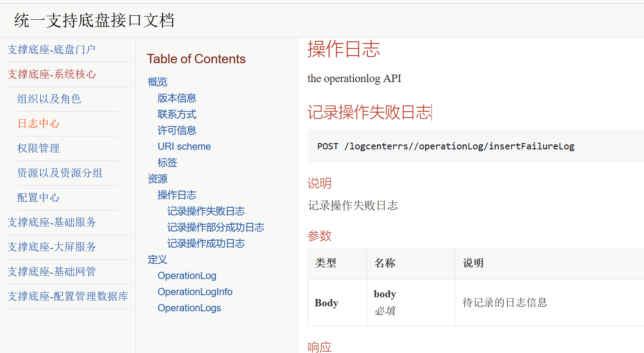Jump to 概览 in Table of Contents

point(157,82)
